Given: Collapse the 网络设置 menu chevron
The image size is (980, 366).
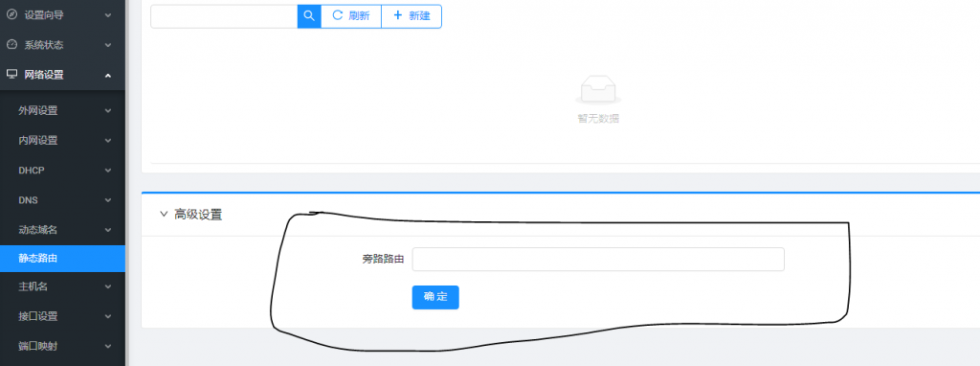Looking at the screenshot, I should pyautogui.click(x=108, y=75).
